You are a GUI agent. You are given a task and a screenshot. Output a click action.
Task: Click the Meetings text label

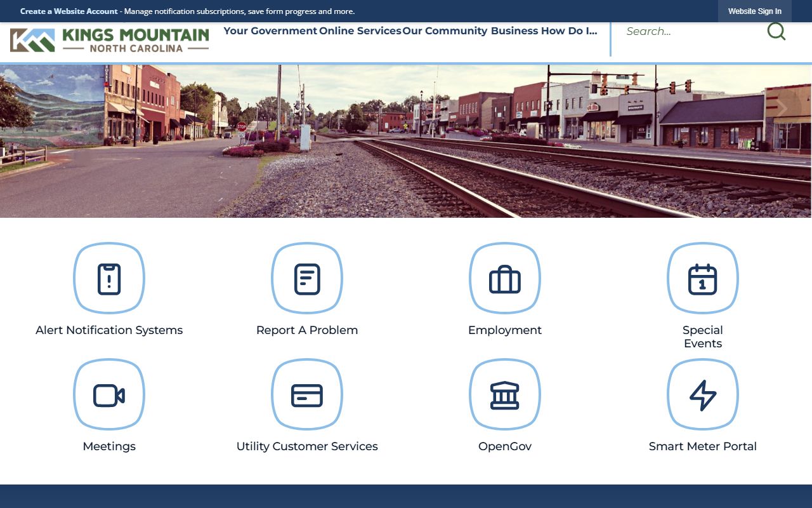(x=109, y=446)
